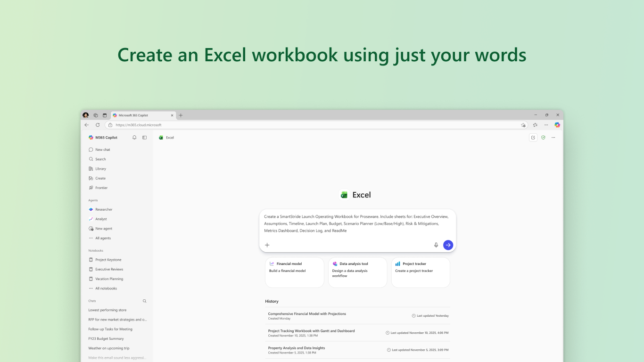This screenshot has height=362, width=644.
Task: Click the new chat compose icon at top right
Action: tap(533, 138)
